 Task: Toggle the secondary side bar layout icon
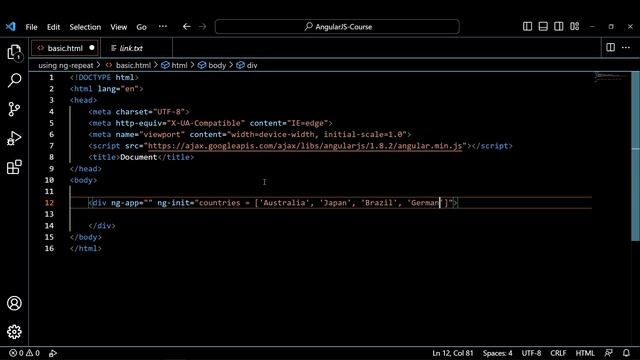(559, 27)
